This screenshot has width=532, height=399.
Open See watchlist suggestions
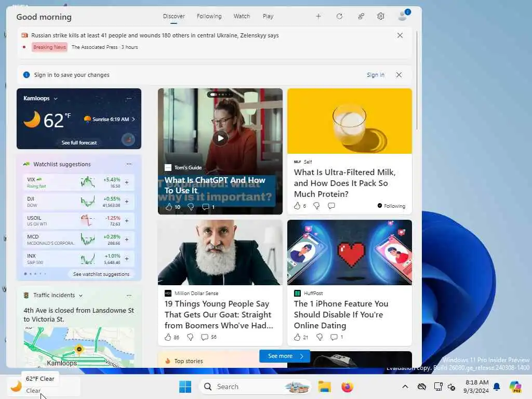click(101, 274)
